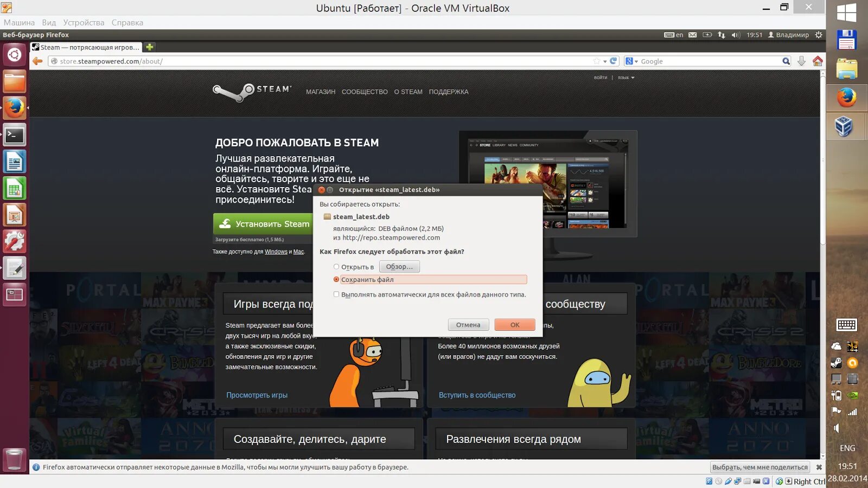This screenshot has width=868, height=488.
Task: Open LibreOffice Calc from the launcher
Action: 14,188
